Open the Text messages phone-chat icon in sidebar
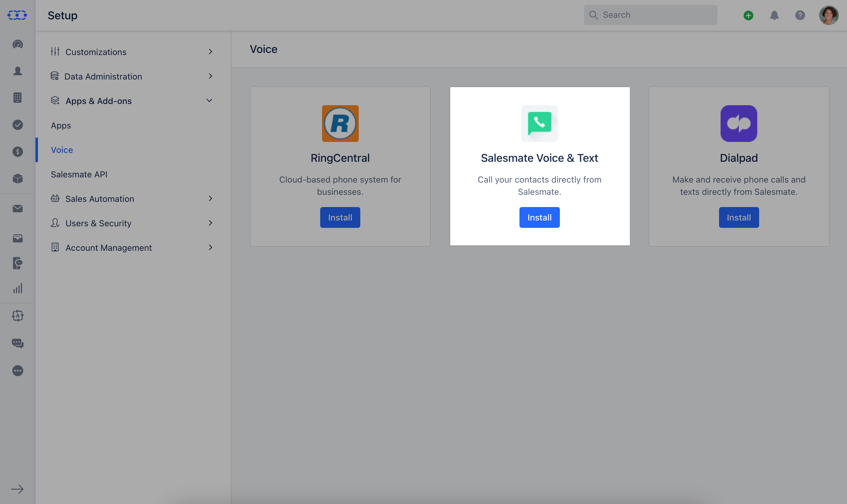The height and width of the screenshot is (504, 847). (x=18, y=263)
